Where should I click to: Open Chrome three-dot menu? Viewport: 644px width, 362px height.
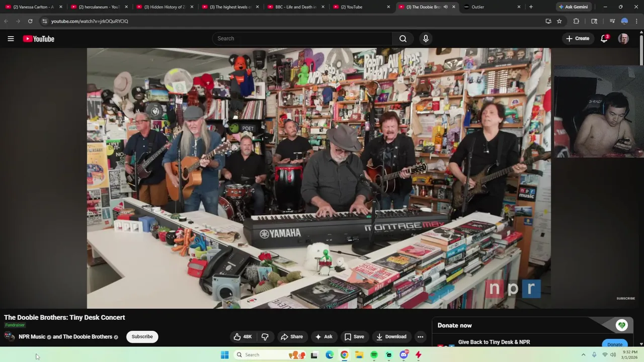pyautogui.click(x=636, y=21)
